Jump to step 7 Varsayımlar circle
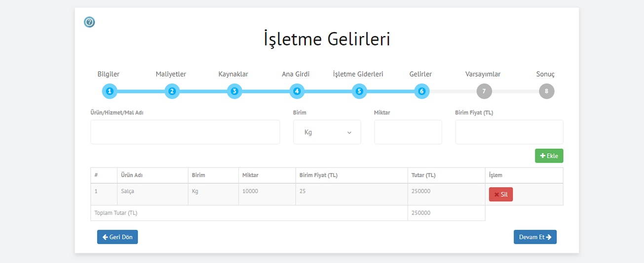The width and height of the screenshot is (644, 263). pos(484,91)
